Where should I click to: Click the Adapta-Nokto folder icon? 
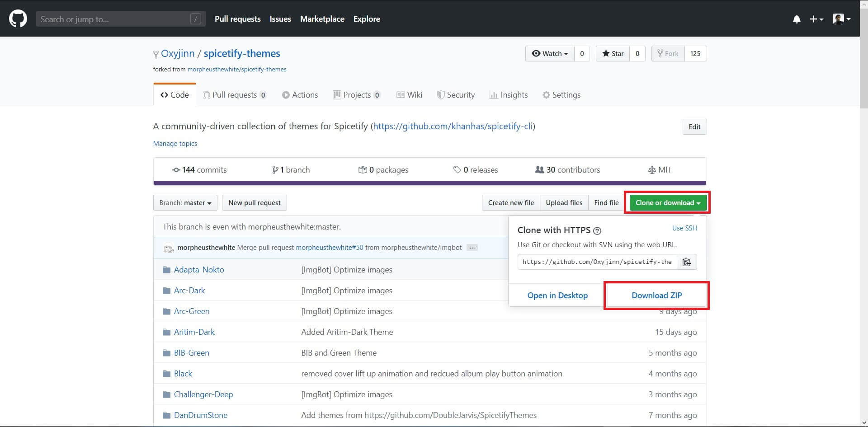click(166, 270)
